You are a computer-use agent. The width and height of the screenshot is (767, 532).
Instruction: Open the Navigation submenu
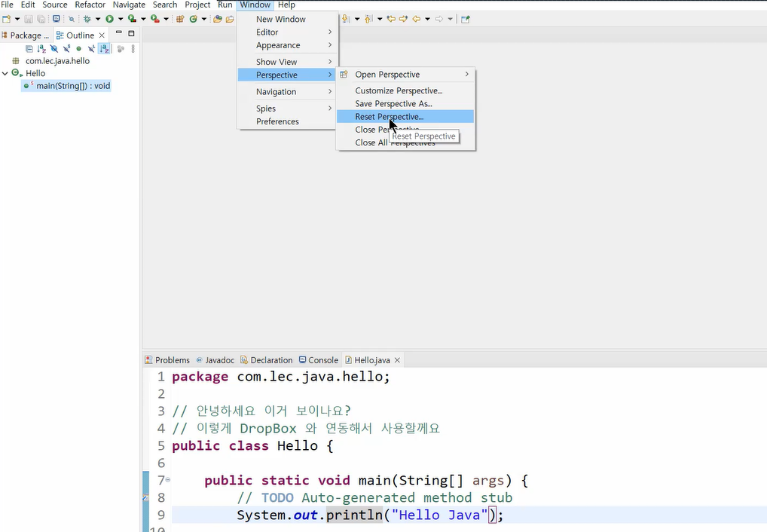[x=287, y=92]
